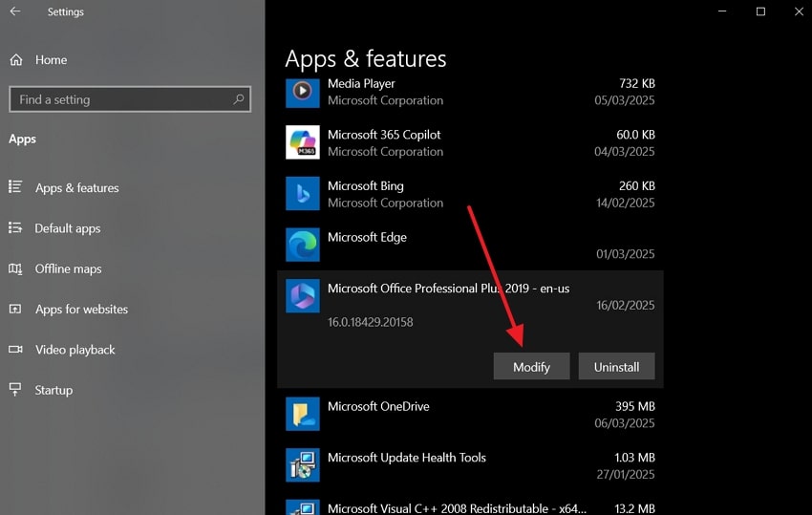Click the 16/02/2025 install date

[x=625, y=305]
